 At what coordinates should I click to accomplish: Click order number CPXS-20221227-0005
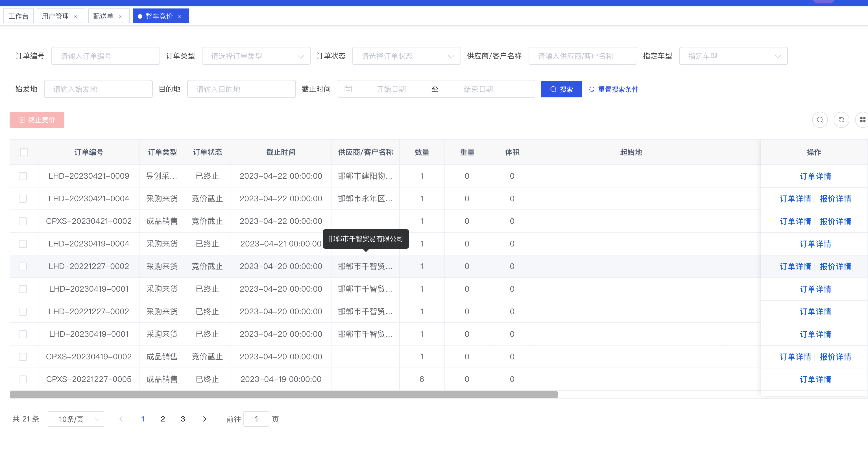coord(89,379)
